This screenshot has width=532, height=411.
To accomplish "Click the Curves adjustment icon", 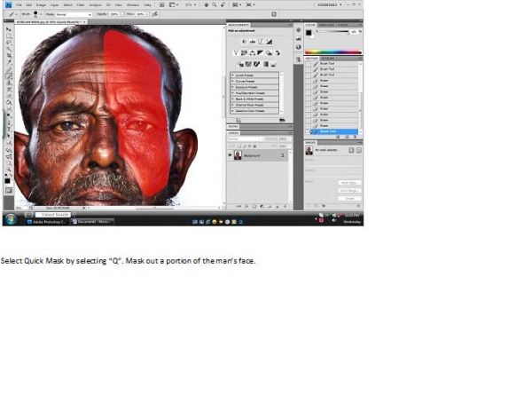I will tap(261, 42).
